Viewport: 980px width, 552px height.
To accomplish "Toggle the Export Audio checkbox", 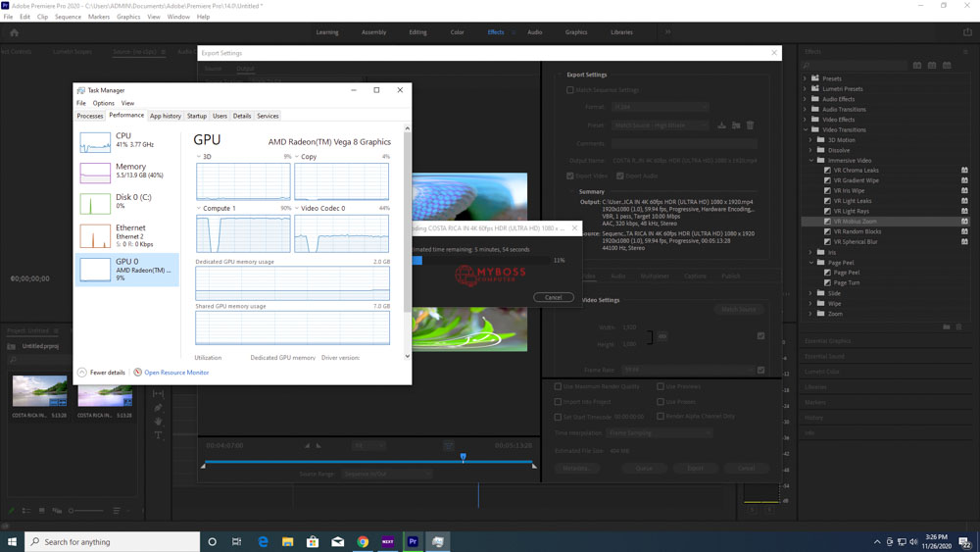I will coord(620,176).
